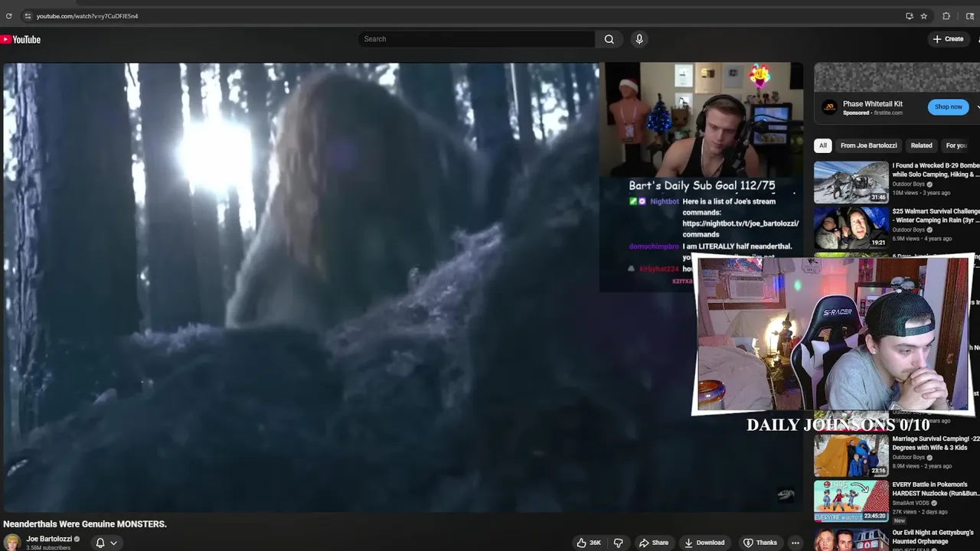980x551 pixels.
Task: Expand the sponsored ad options chevron
Action: click(x=978, y=107)
